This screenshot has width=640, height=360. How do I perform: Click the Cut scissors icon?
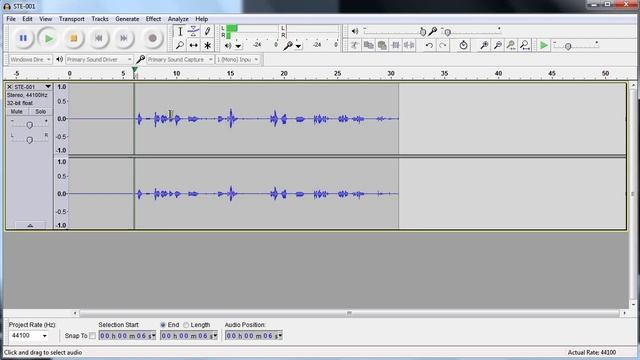[355, 45]
